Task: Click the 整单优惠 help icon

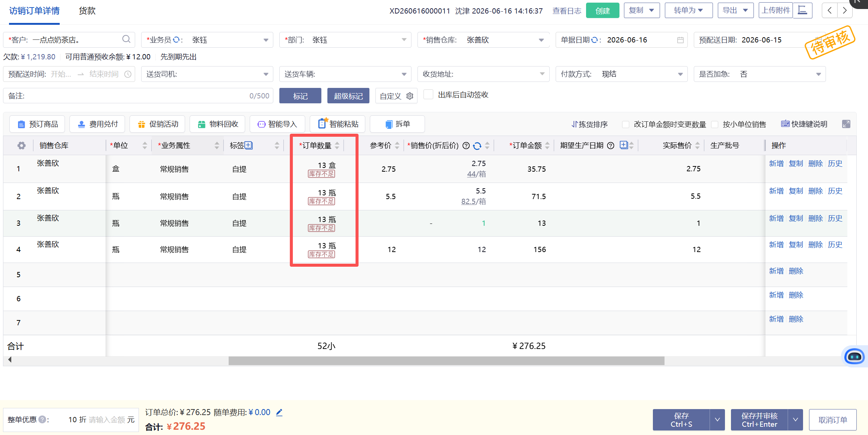Action: coord(42,419)
